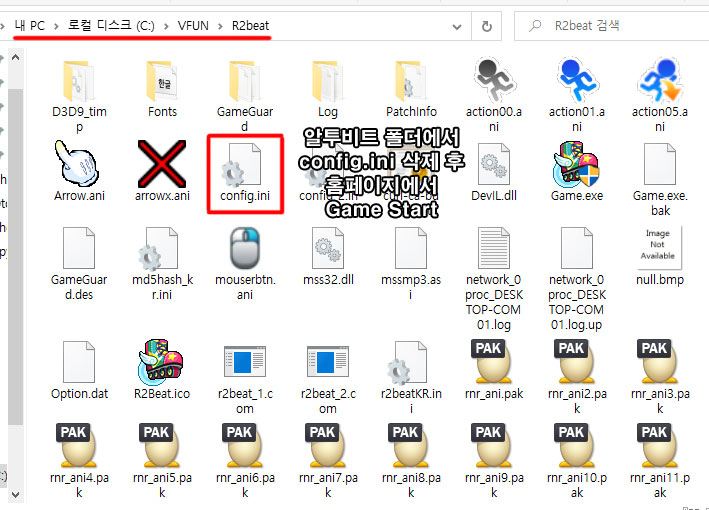Select the Game.exe.bak file
Image resolution: width=709 pixels, height=510 pixels.
660,179
